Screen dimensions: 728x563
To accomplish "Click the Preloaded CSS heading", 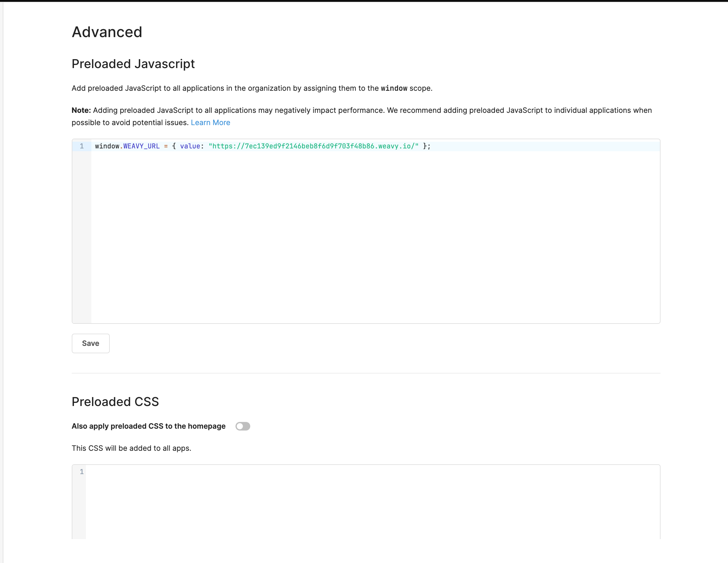I will (115, 402).
